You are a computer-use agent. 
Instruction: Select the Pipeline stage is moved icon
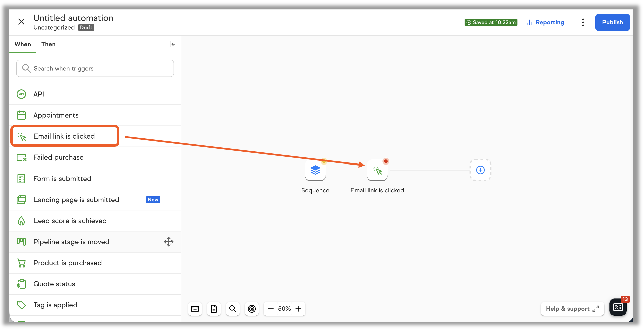(x=21, y=242)
